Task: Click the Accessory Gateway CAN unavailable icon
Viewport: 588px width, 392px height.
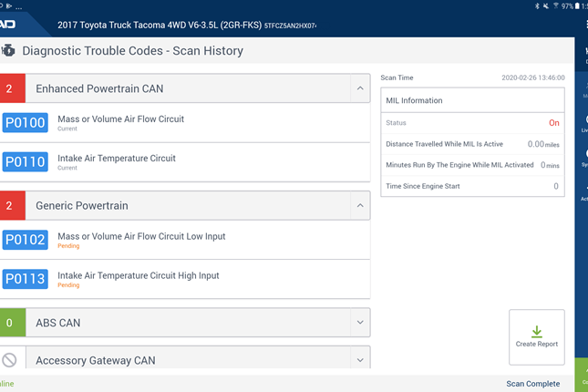Action: tap(10, 360)
